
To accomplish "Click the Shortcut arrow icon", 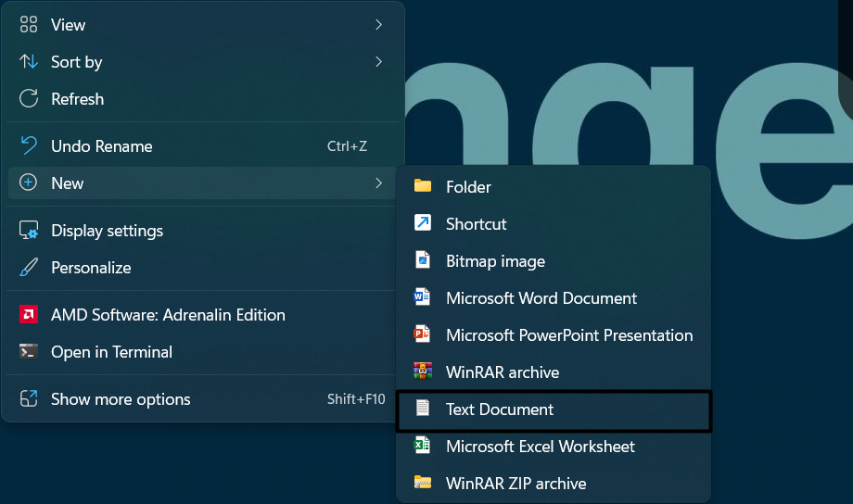I will coord(423,223).
